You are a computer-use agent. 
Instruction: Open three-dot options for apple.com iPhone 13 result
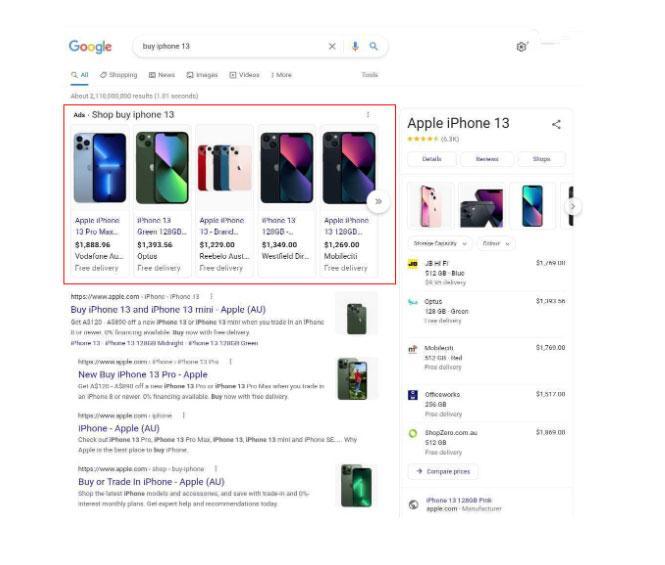pos(211,296)
